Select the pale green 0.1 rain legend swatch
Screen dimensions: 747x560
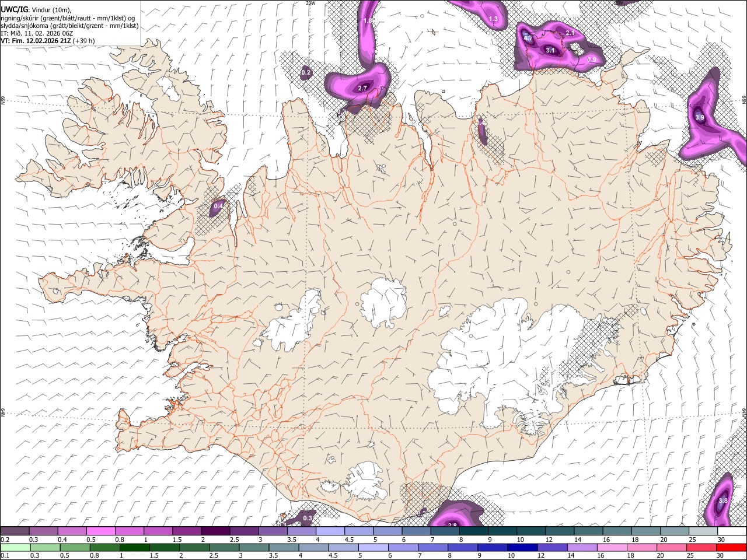15,548
